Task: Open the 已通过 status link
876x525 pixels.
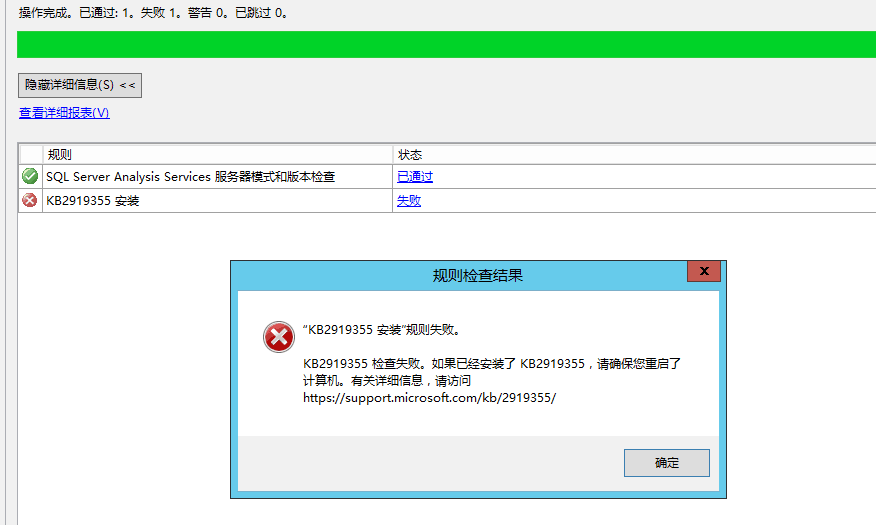Action: click(415, 176)
